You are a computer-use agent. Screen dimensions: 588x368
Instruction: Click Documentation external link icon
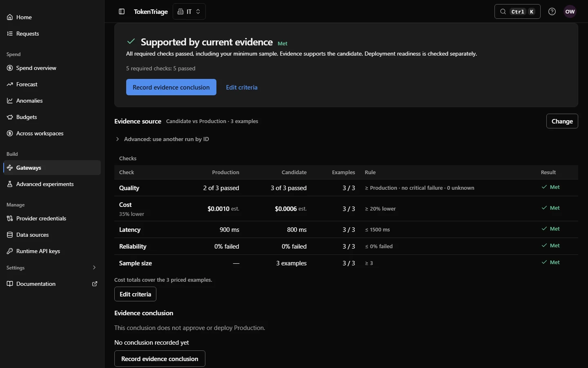(x=95, y=284)
